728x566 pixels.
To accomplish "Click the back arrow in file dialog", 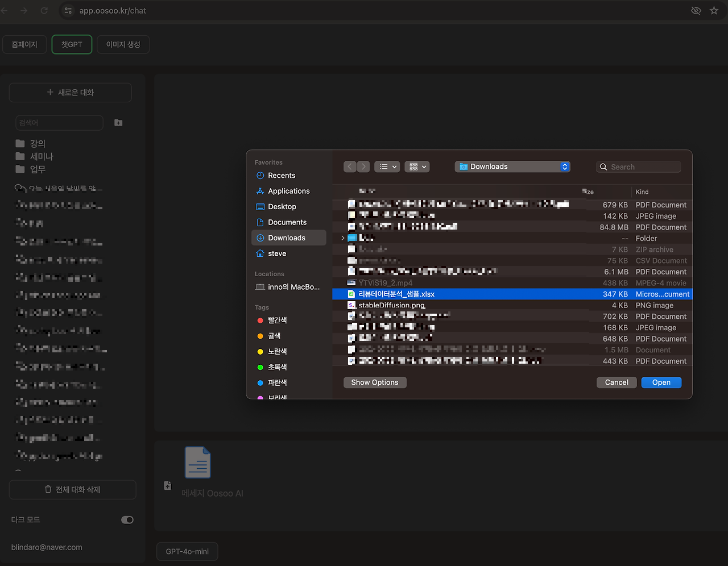I will click(x=350, y=167).
